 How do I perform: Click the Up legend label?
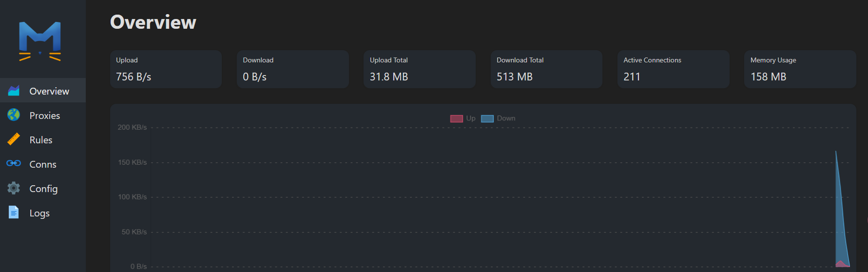pyautogui.click(x=471, y=118)
